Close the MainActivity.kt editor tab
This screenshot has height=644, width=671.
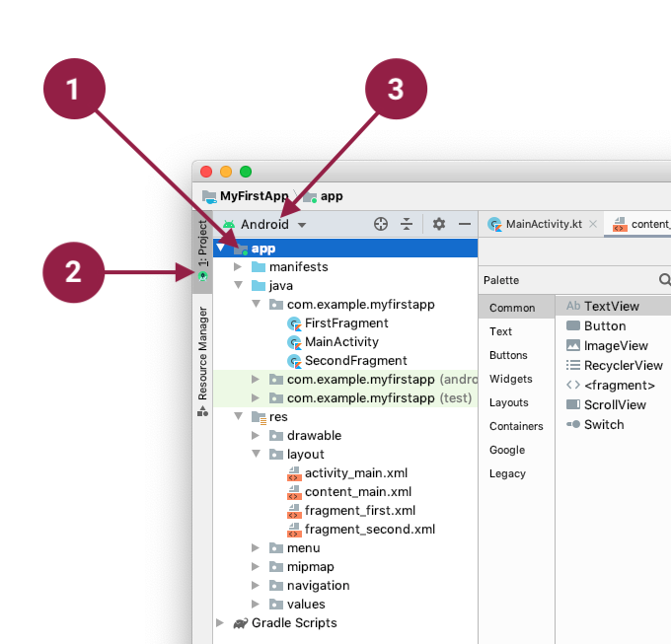[x=593, y=225]
